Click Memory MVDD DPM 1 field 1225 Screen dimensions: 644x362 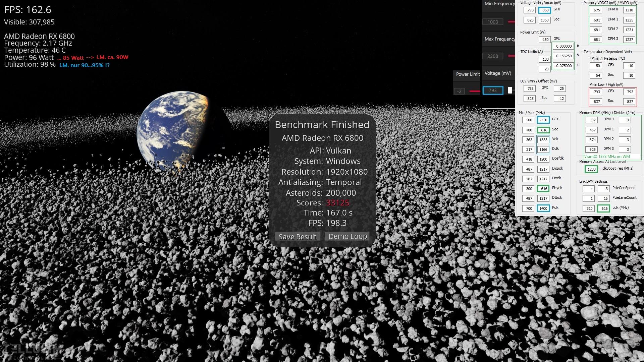[x=629, y=20]
